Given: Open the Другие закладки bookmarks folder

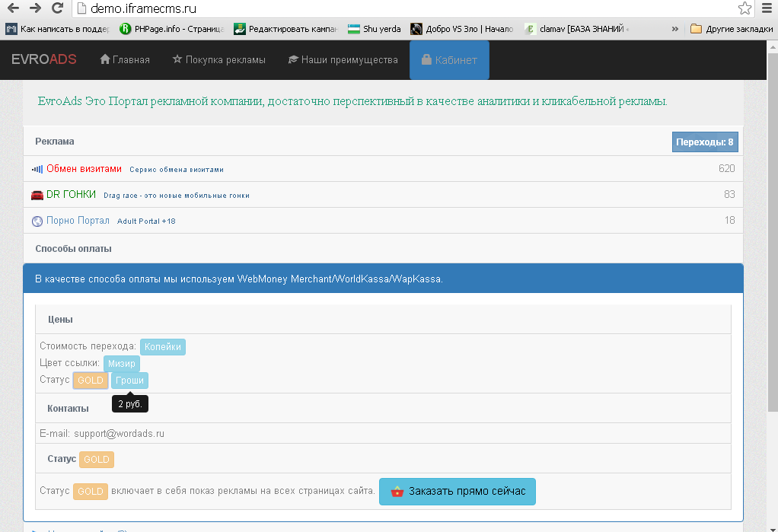Looking at the screenshot, I should pyautogui.click(x=729, y=29).
